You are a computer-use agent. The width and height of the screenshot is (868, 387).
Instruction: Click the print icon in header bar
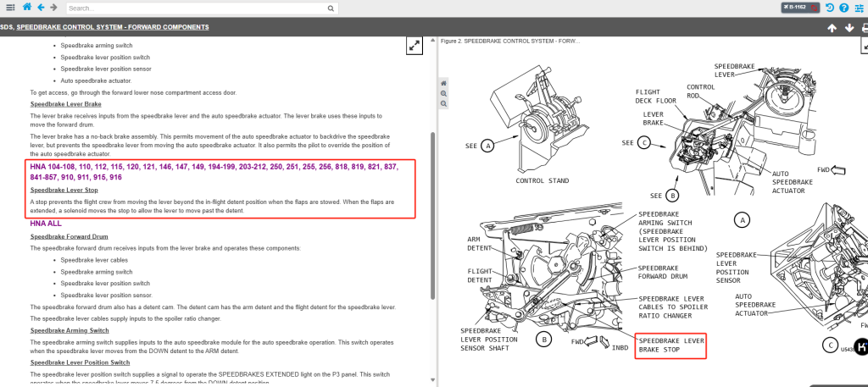pos(865,28)
